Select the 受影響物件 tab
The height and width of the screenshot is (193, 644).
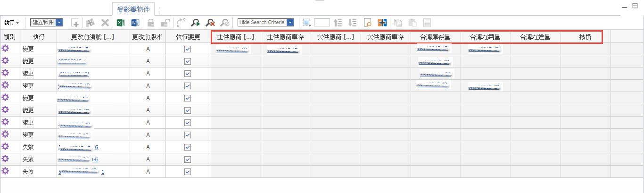tap(133, 9)
